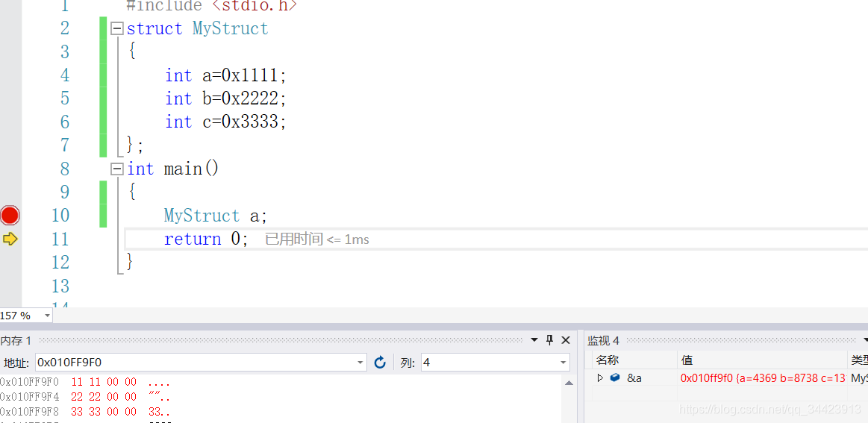The width and height of the screenshot is (868, 423).
Task: Open the memory address history dropdown
Action: pos(361,363)
